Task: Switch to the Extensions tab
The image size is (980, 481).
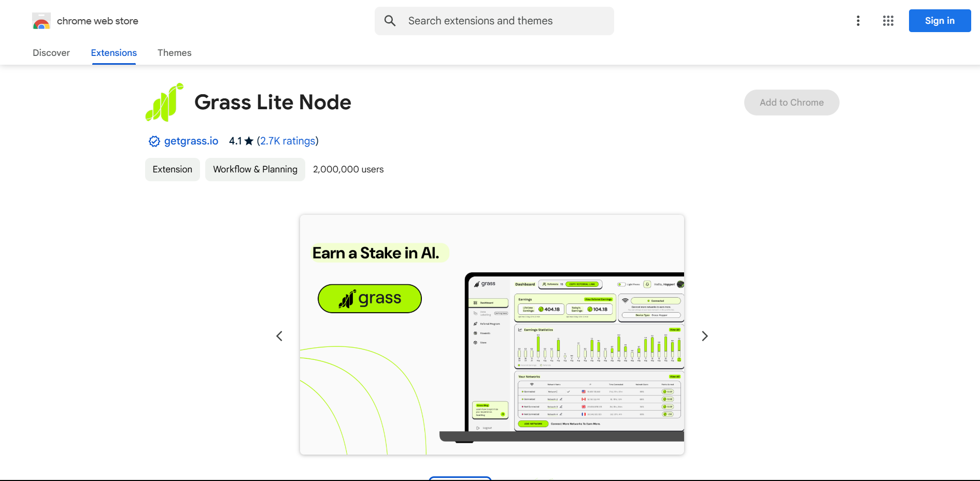Action: 114,53
